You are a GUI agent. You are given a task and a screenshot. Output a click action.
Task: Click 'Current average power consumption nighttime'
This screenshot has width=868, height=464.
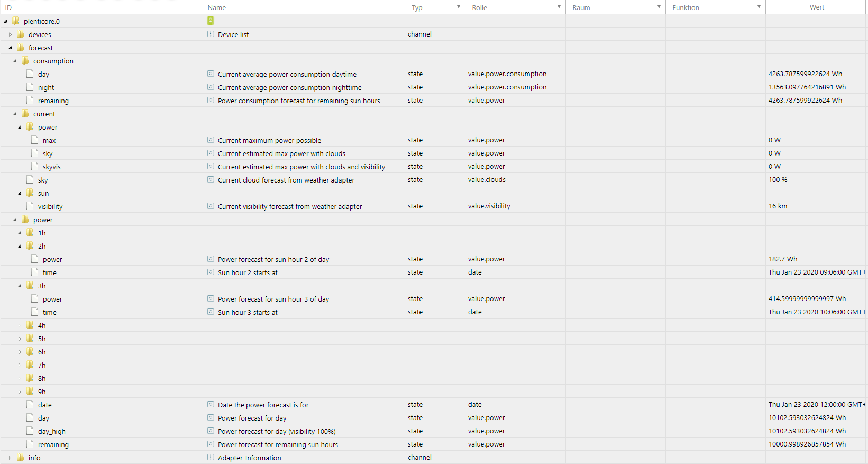[x=290, y=87]
